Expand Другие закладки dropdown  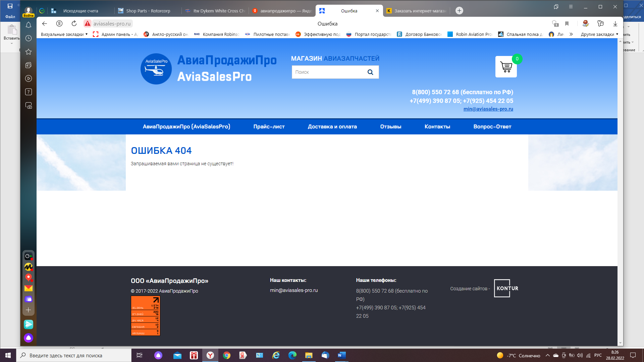point(599,34)
